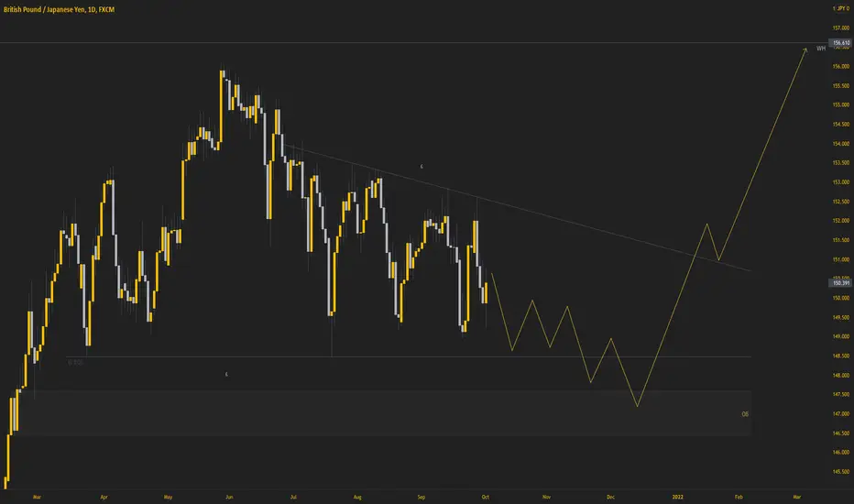Click the WH label near the top line
Viewport: 854px width, 504px height.
(820, 48)
